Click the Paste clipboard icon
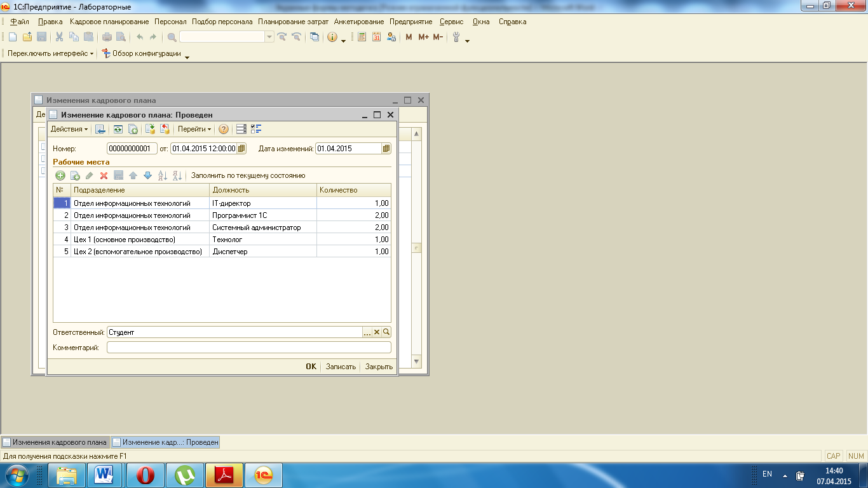The image size is (868, 488). pyautogui.click(x=88, y=37)
